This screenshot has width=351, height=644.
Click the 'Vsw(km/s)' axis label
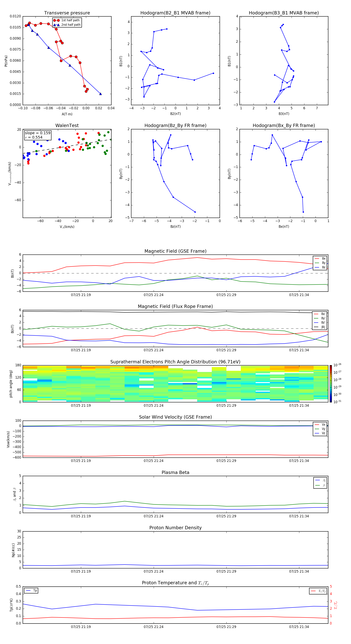(x=8, y=439)
